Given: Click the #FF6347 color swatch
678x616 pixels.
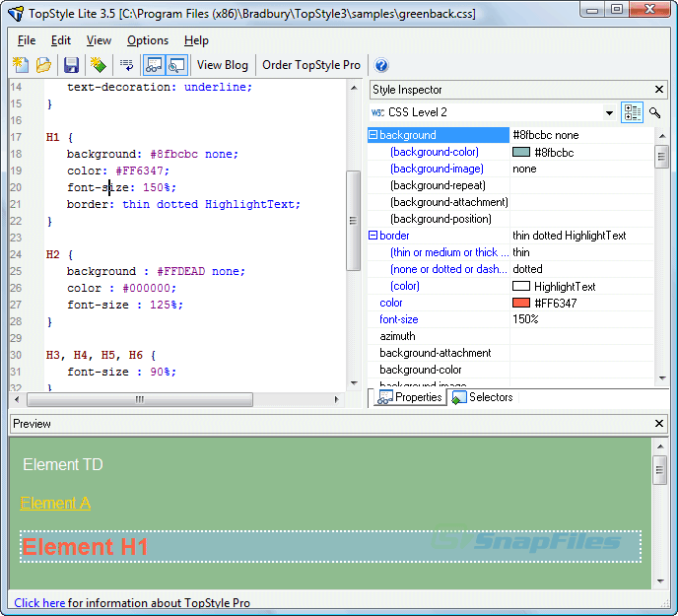Looking at the screenshot, I should pos(521,303).
